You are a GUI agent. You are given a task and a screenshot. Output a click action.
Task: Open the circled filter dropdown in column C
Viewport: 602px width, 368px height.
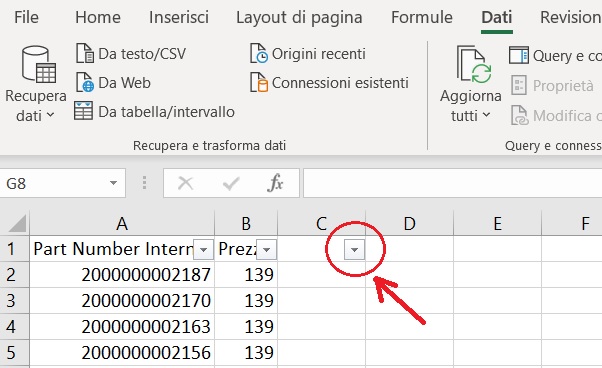point(354,250)
